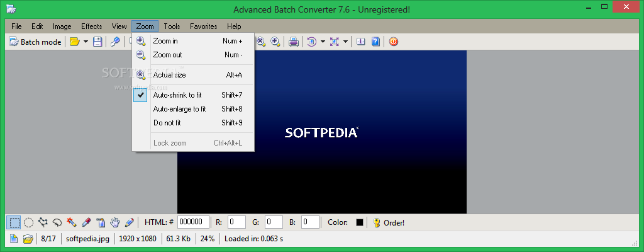Image resolution: width=644 pixels, height=252 pixels.
Task: Choose Zoom out from the Zoom menu
Action: [x=193, y=55]
